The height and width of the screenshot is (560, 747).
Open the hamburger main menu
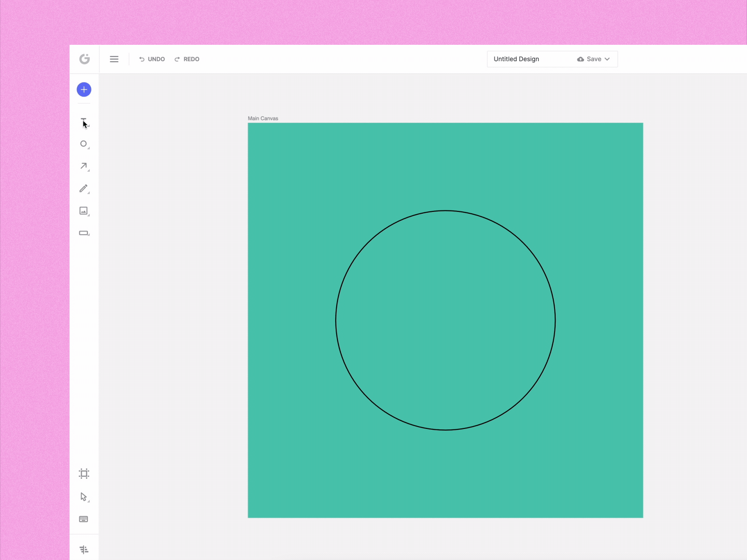pyautogui.click(x=114, y=59)
